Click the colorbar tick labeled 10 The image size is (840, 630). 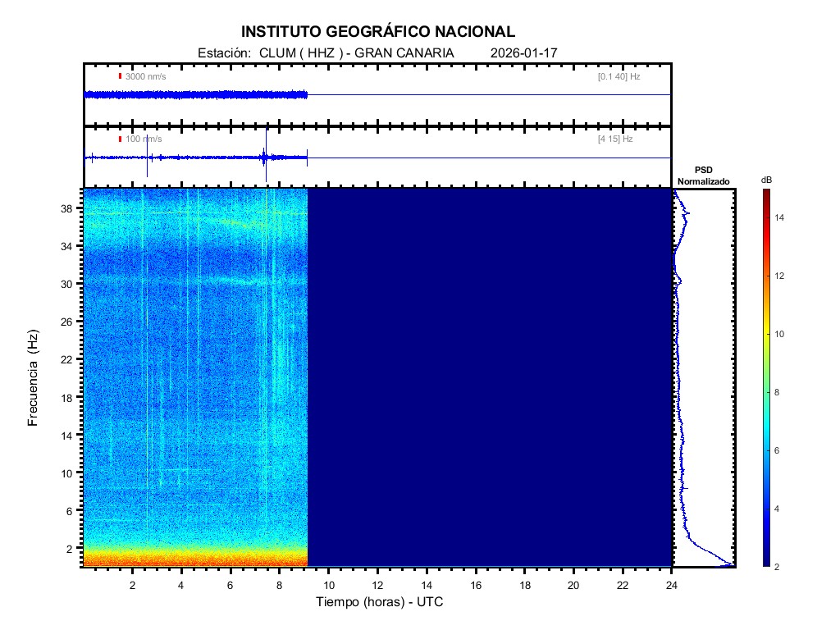[782, 335]
